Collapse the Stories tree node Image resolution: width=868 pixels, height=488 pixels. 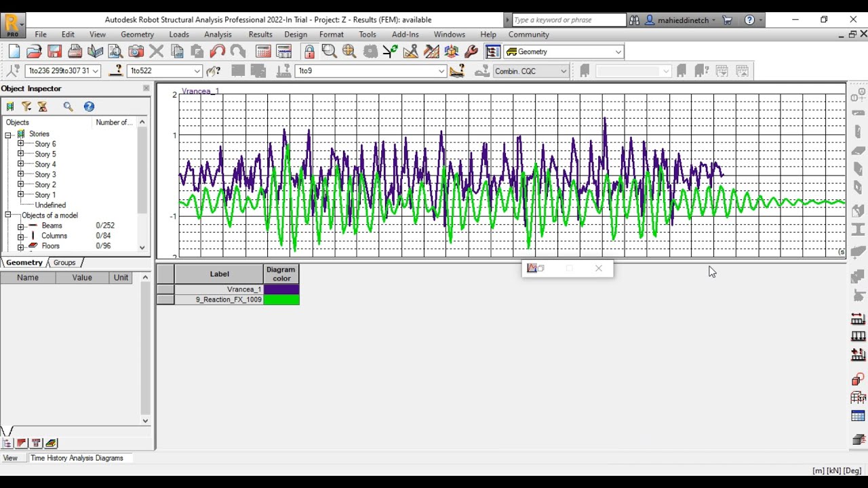[9, 134]
